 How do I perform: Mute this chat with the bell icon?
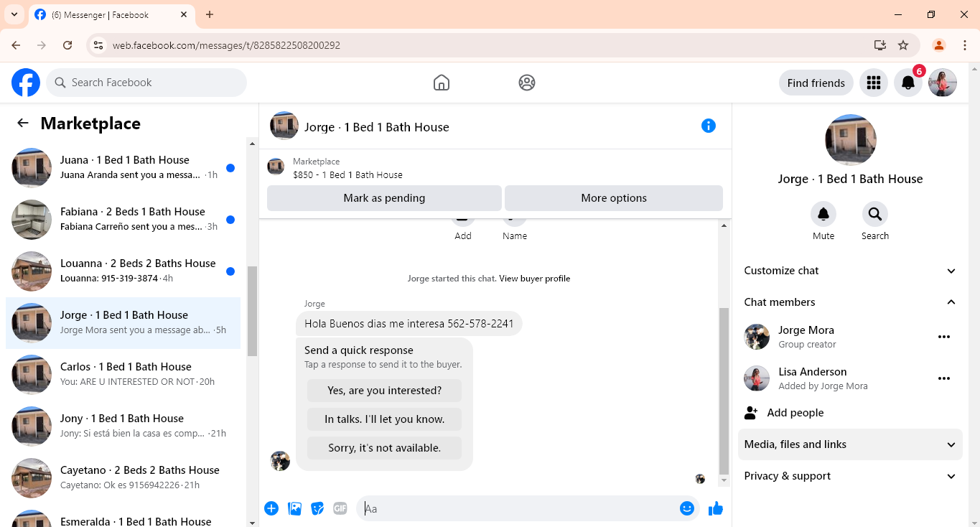pyautogui.click(x=823, y=214)
